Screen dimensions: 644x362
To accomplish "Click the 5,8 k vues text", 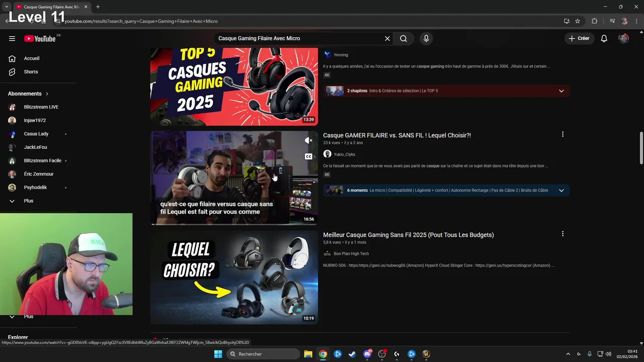I will (x=332, y=243).
